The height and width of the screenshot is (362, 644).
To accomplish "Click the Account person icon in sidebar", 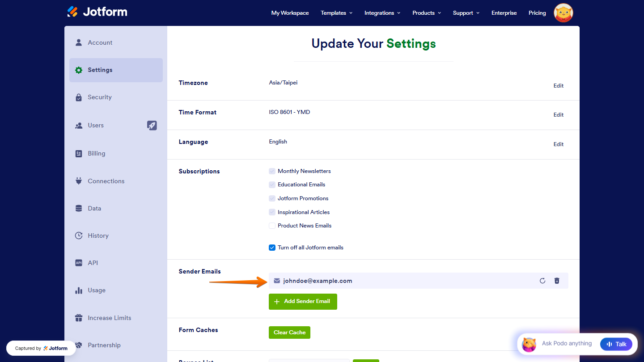I will pos(79,42).
